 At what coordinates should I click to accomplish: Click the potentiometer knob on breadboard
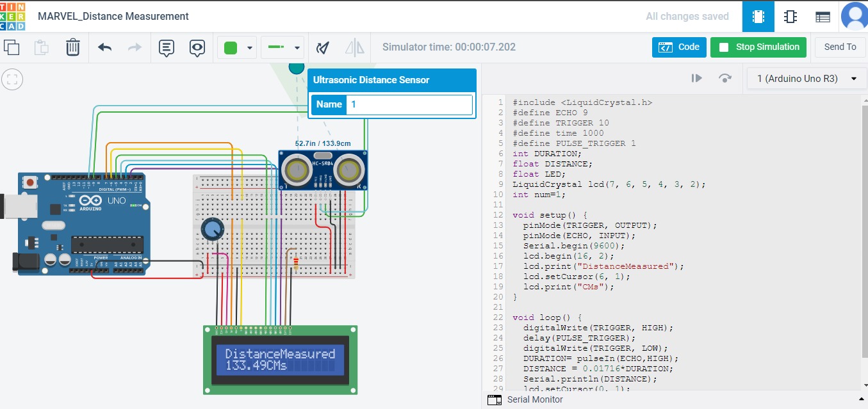coord(212,229)
